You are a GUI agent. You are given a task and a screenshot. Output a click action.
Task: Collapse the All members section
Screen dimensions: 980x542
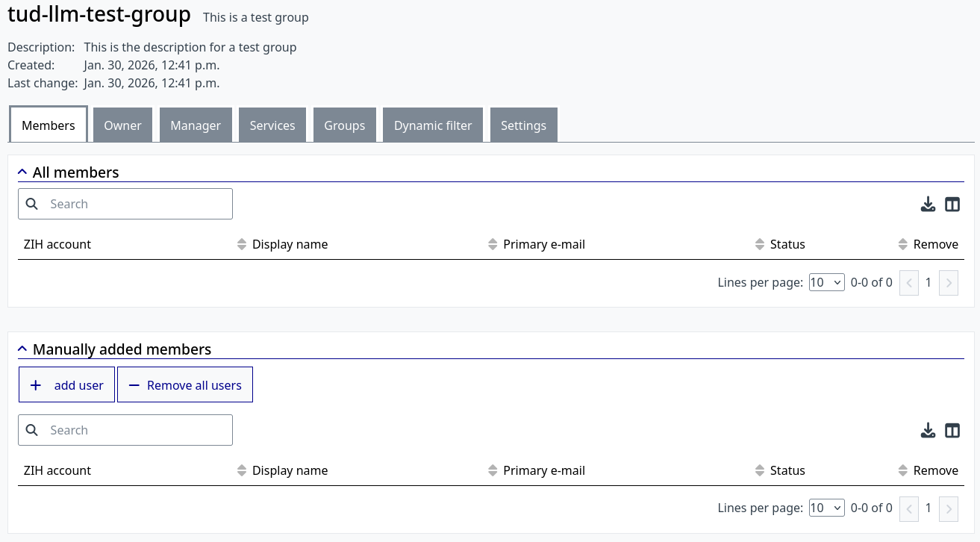22,172
